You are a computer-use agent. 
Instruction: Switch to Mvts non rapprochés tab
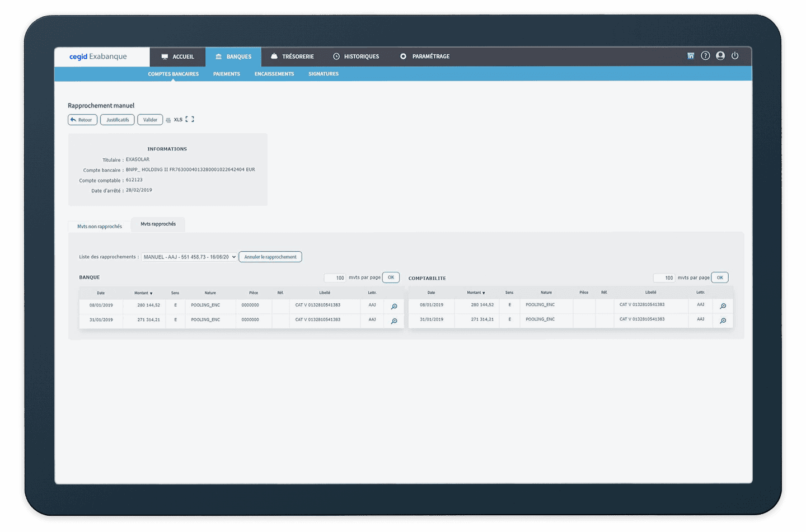tap(100, 227)
